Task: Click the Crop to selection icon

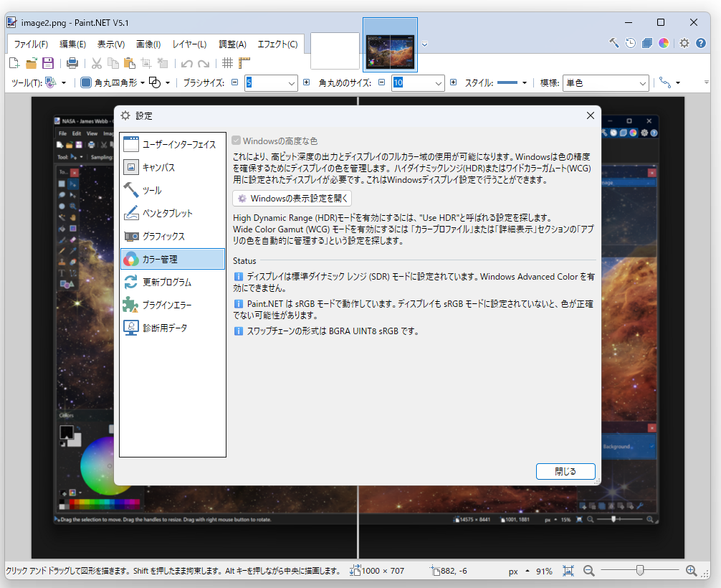Action: [146, 63]
